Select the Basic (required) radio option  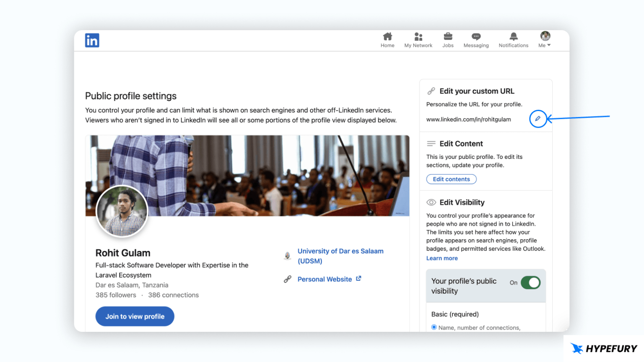434,327
